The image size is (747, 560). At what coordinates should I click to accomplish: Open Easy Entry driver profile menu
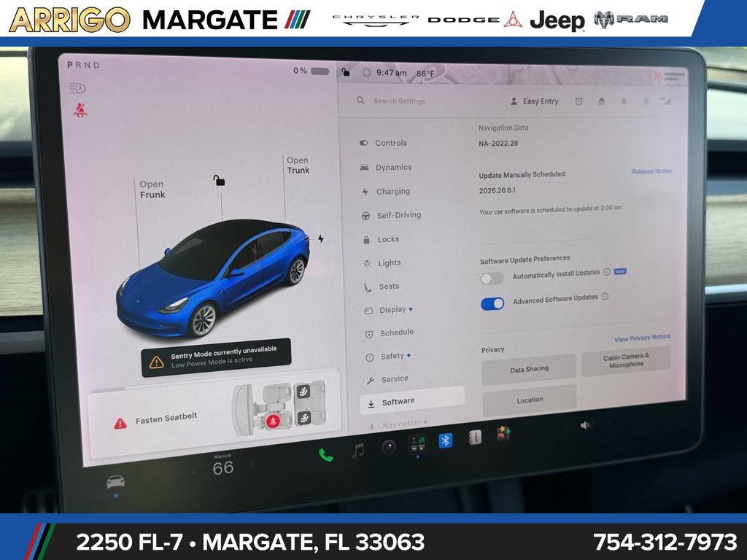(x=534, y=101)
